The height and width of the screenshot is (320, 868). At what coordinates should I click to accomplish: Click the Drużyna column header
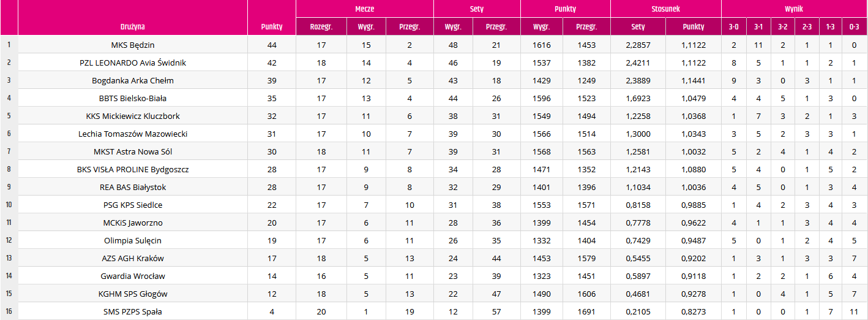tap(133, 26)
